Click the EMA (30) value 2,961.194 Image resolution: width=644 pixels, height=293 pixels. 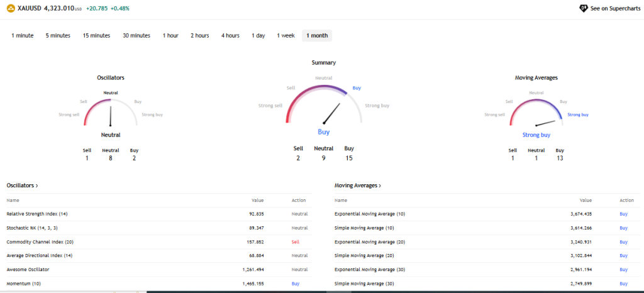[581, 269]
